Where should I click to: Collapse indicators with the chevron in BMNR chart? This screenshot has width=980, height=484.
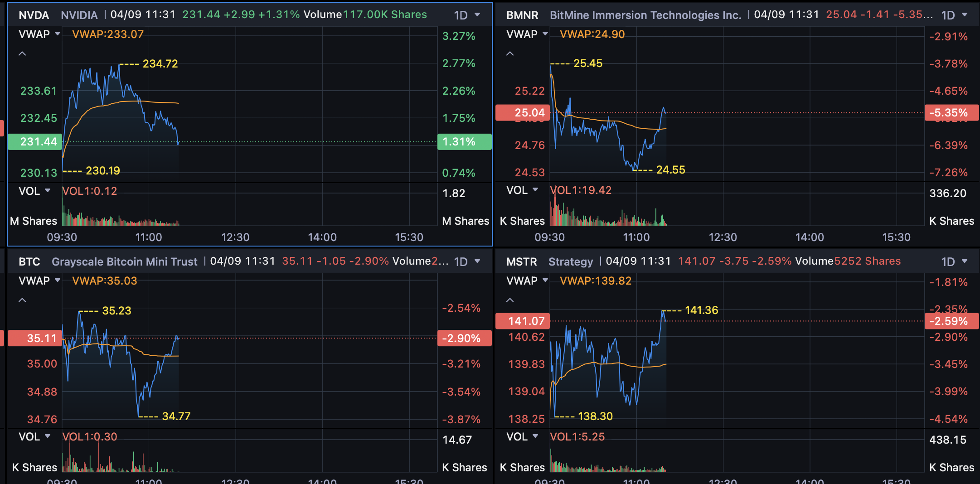(x=510, y=53)
